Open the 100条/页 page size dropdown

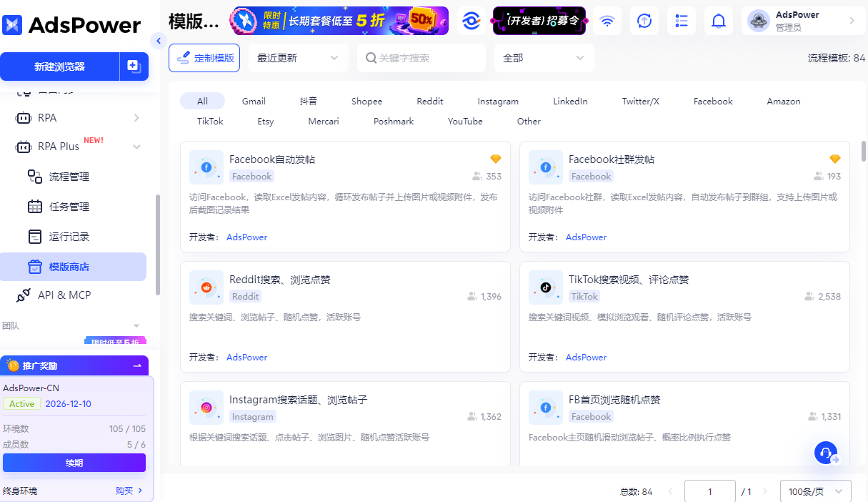pos(816,492)
